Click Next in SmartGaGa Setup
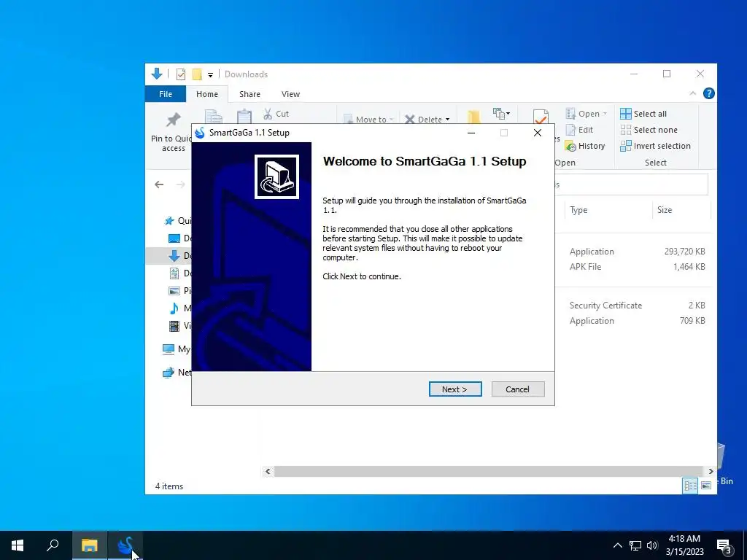 point(455,389)
